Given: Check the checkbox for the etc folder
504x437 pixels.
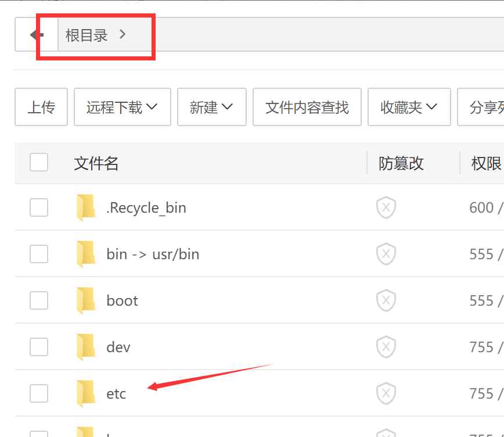Looking at the screenshot, I should 38,393.
